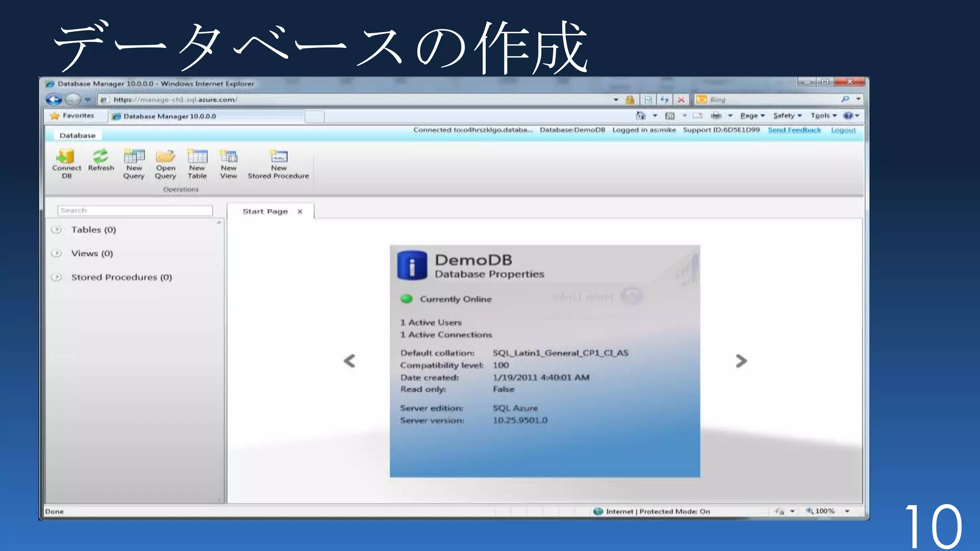Open a New Query

coord(134,164)
